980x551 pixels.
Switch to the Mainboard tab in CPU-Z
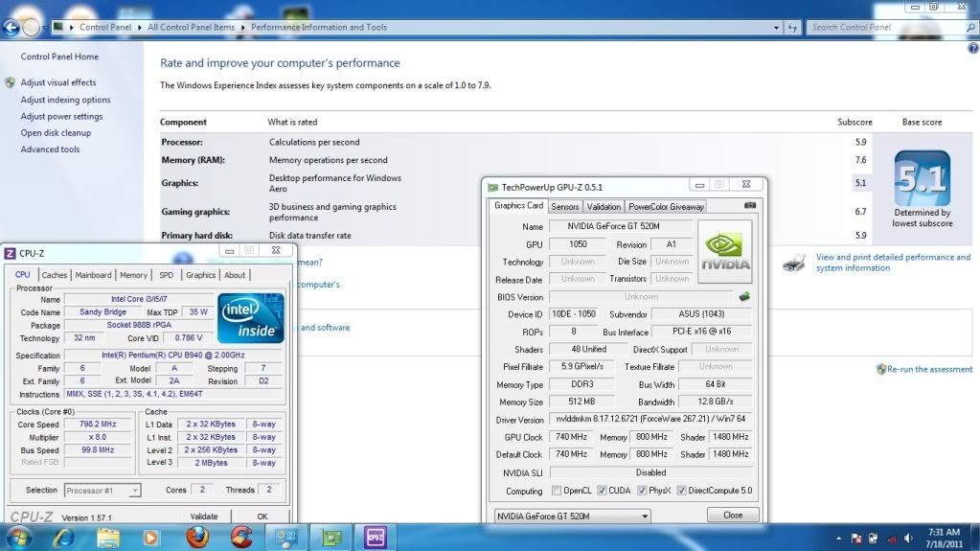click(93, 275)
